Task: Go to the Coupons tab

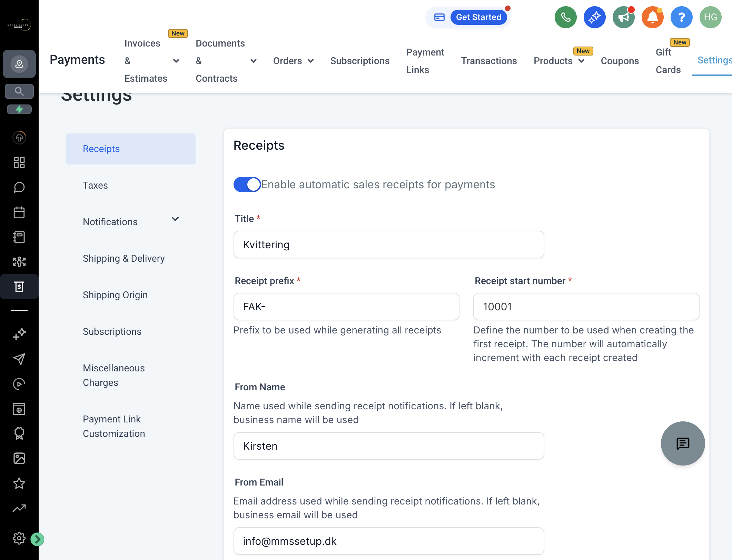Action: pos(620,61)
